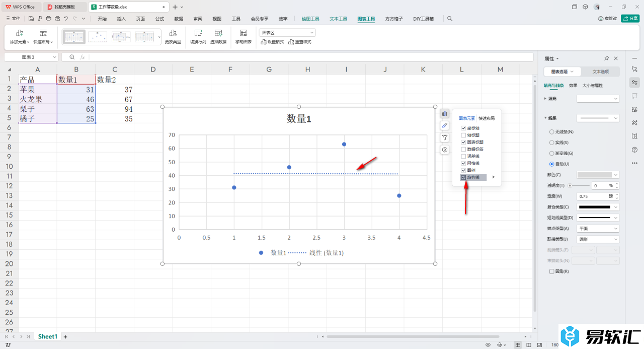Toggle the 图例 legend checkbox
644x349 pixels.
tap(463, 170)
